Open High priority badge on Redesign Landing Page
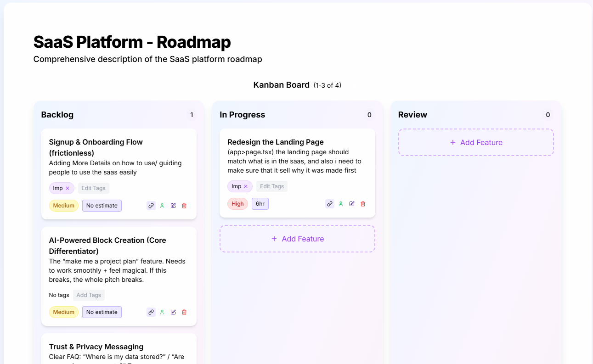Viewport: 593px width, 364px height. 238,204
